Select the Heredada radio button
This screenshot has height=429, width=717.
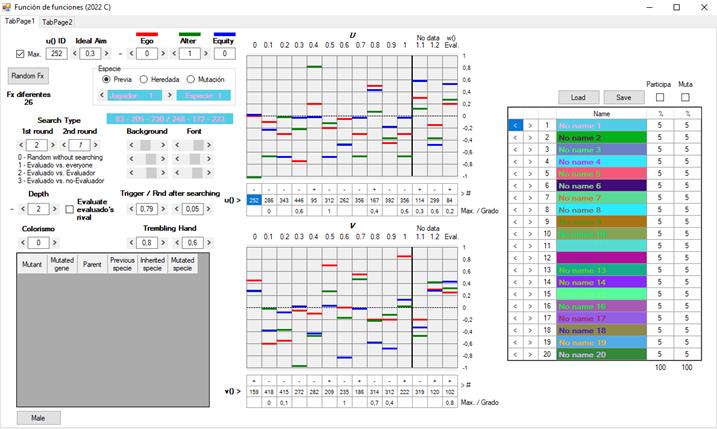(x=145, y=79)
